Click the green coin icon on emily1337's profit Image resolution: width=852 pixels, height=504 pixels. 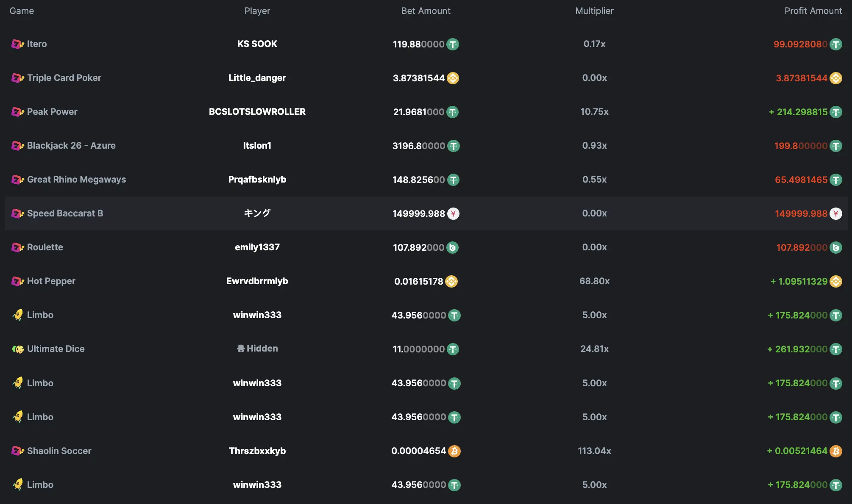pyautogui.click(x=836, y=247)
